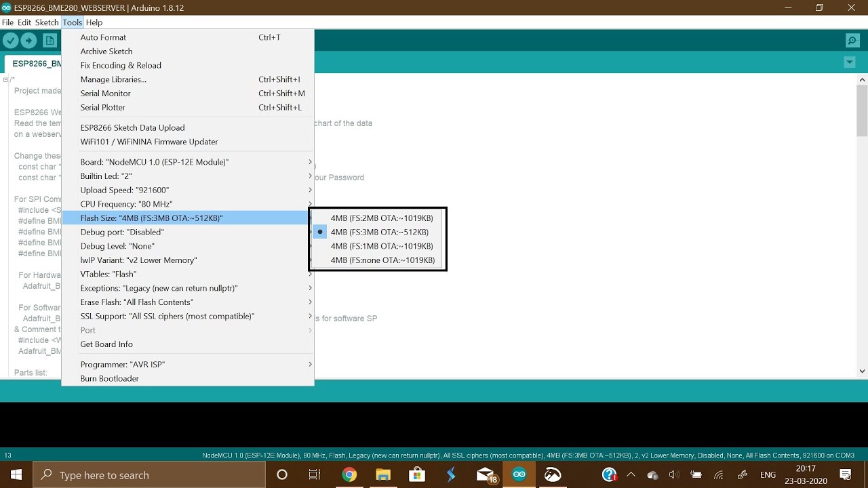Collapse the comment block fold marker
The image size is (868, 488).
click(x=5, y=80)
